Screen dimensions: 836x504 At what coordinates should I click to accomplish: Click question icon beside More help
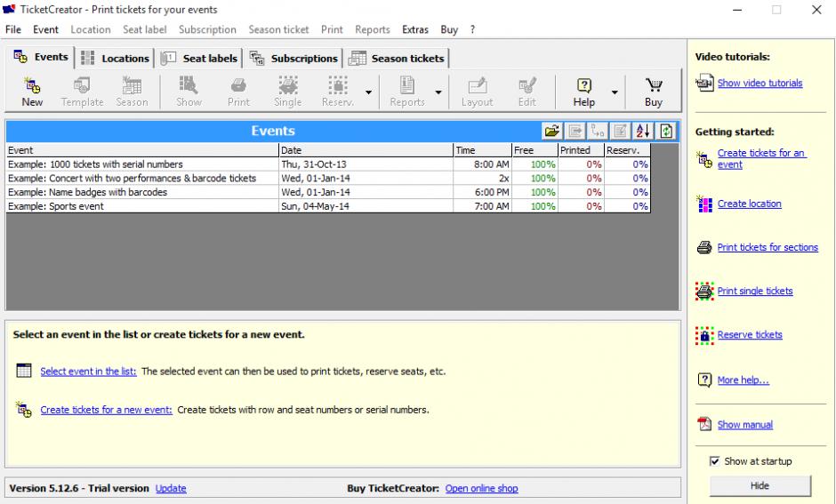tap(704, 380)
